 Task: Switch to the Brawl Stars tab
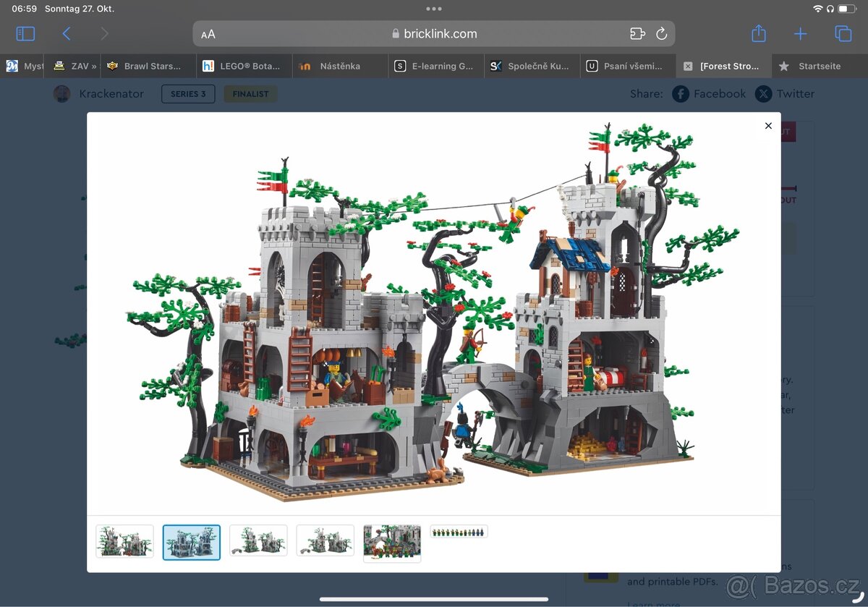(148, 65)
